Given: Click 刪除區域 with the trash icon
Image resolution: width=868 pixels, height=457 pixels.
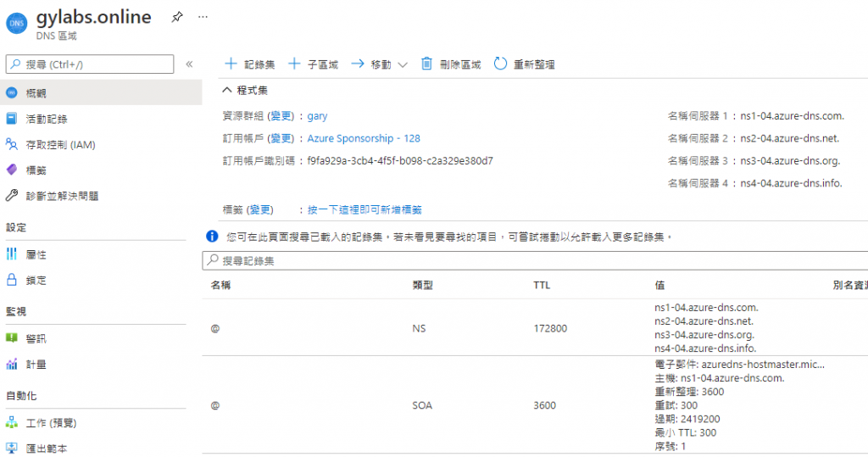Looking at the screenshot, I should tap(451, 64).
